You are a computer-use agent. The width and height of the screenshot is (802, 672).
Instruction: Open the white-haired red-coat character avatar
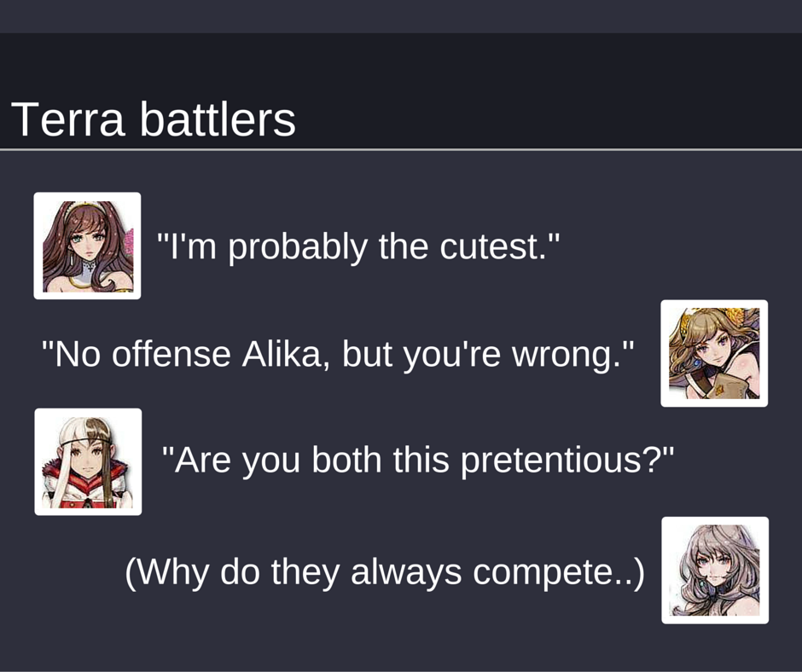pos(88,461)
